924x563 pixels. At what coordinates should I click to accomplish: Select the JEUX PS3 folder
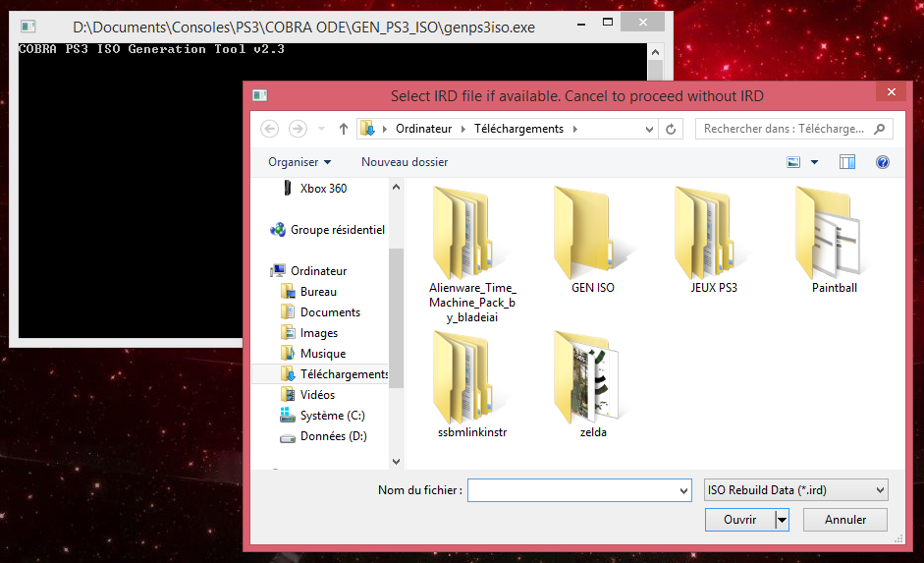tap(714, 241)
